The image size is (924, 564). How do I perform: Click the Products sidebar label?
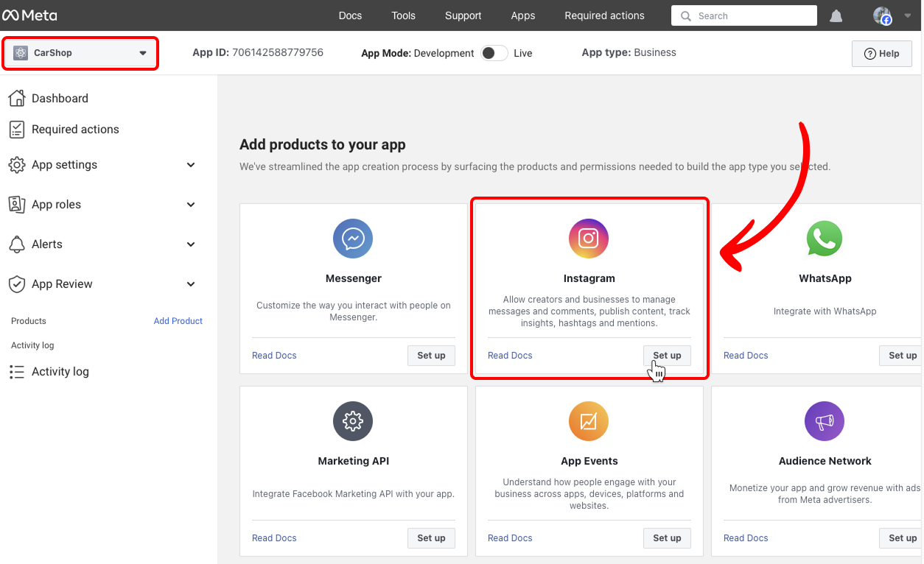pyautogui.click(x=29, y=321)
